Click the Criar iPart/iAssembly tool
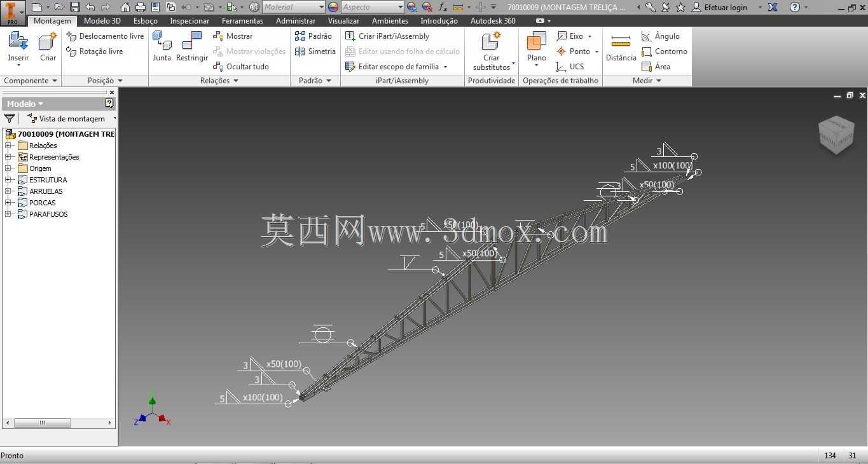The image size is (868, 464). click(387, 36)
